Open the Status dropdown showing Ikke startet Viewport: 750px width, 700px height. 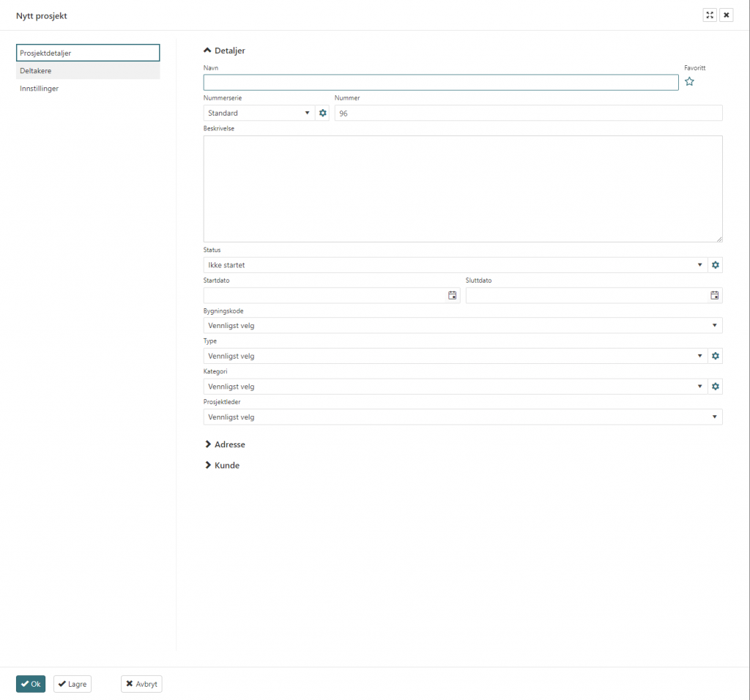(454, 265)
